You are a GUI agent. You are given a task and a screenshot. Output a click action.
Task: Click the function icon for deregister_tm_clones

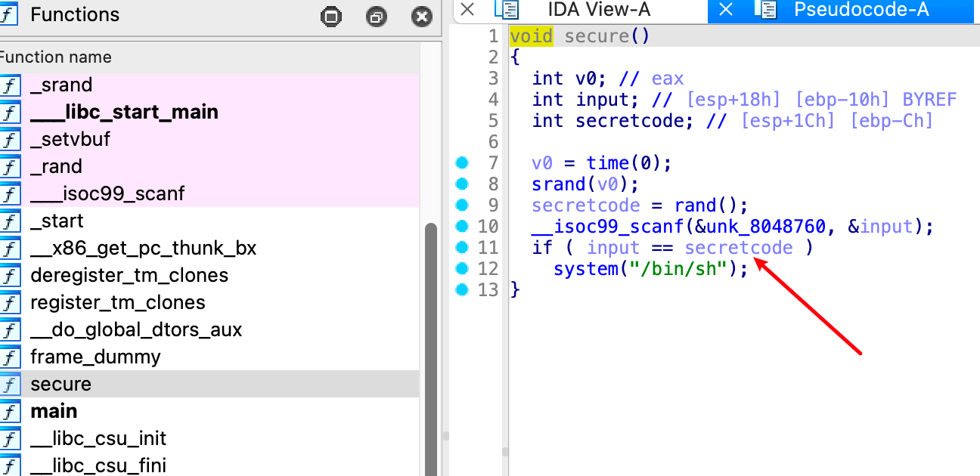[x=11, y=276]
